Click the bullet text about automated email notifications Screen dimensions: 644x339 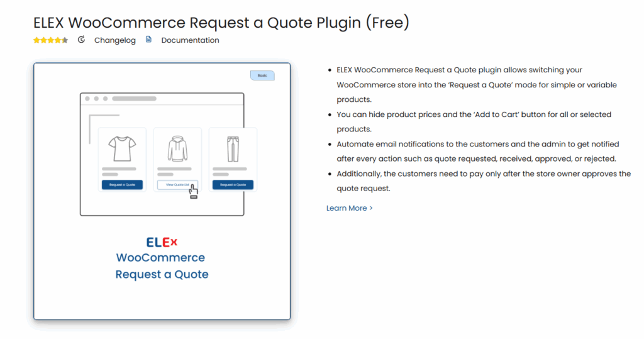point(478,151)
